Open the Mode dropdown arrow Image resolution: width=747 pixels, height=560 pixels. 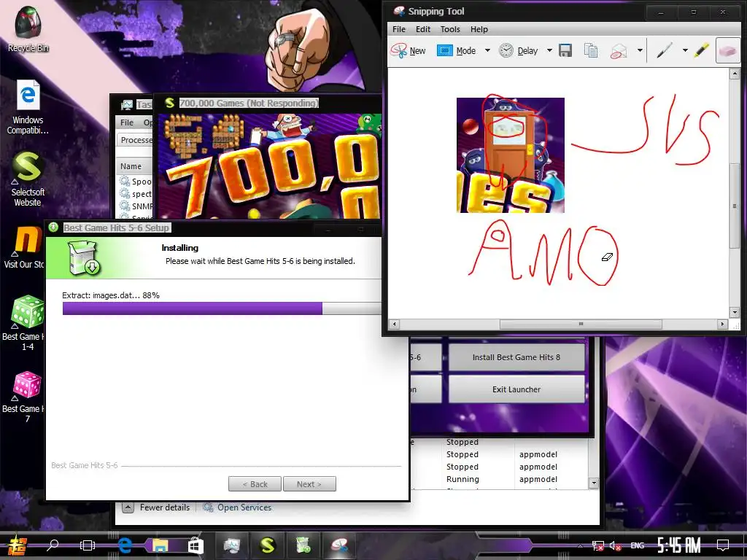[487, 50]
